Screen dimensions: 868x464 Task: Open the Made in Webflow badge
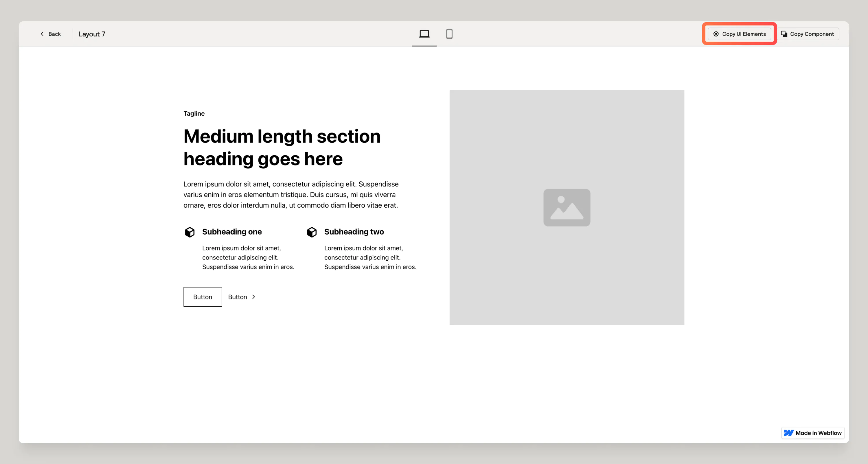pos(813,433)
